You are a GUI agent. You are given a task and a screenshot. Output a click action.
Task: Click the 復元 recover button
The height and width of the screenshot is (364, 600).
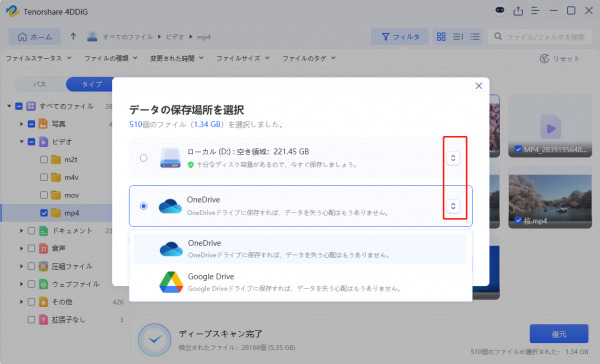pyautogui.click(x=559, y=334)
